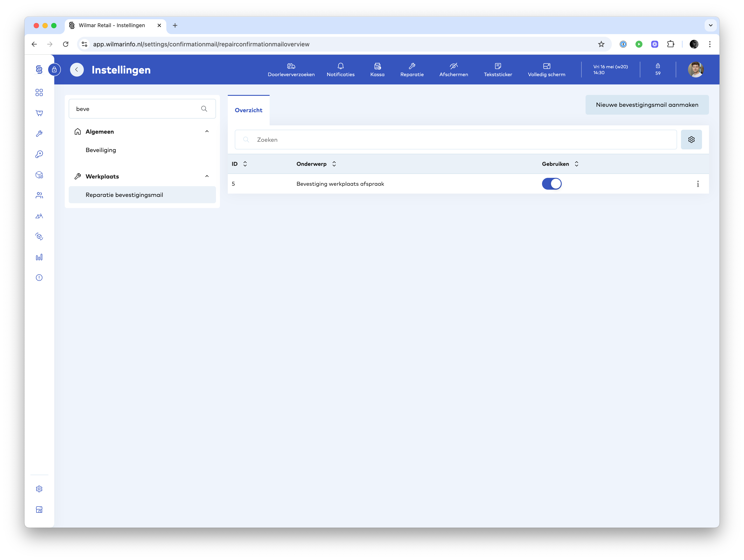Viewport: 744px width, 560px height.
Task: Click the Afschermen hide icon
Action: coord(453,66)
